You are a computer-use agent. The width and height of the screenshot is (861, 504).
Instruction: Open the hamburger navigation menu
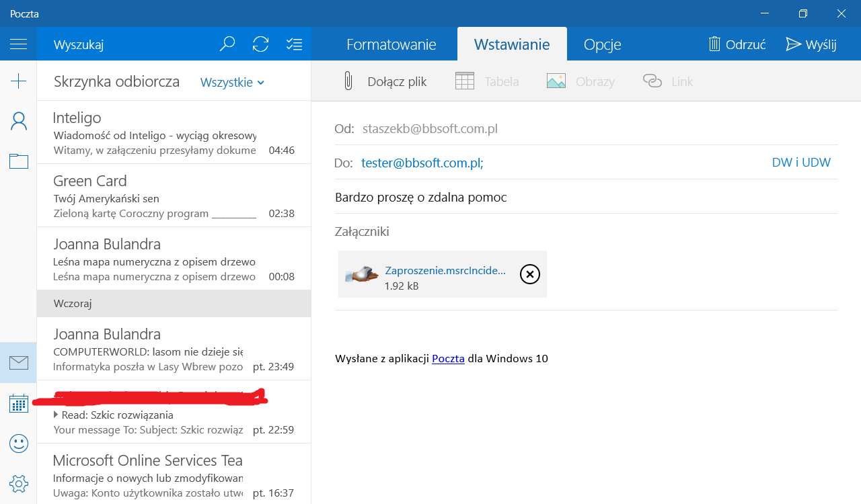tap(18, 44)
